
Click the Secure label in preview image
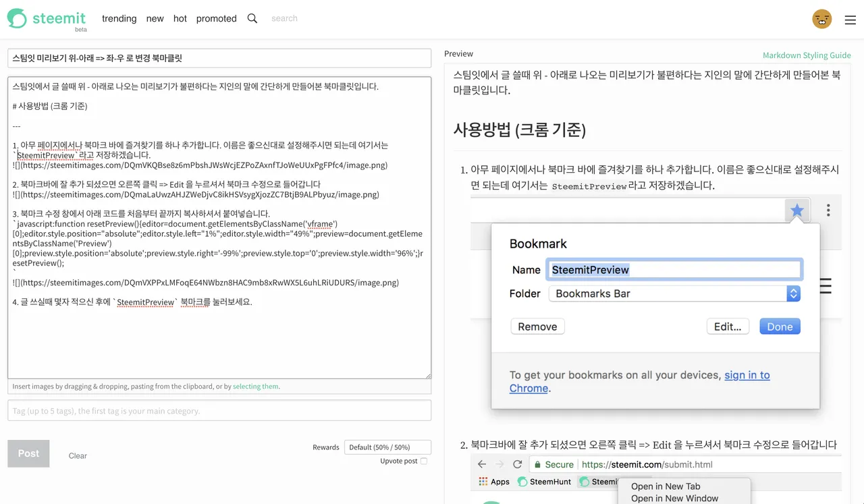[x=559, y=464]
